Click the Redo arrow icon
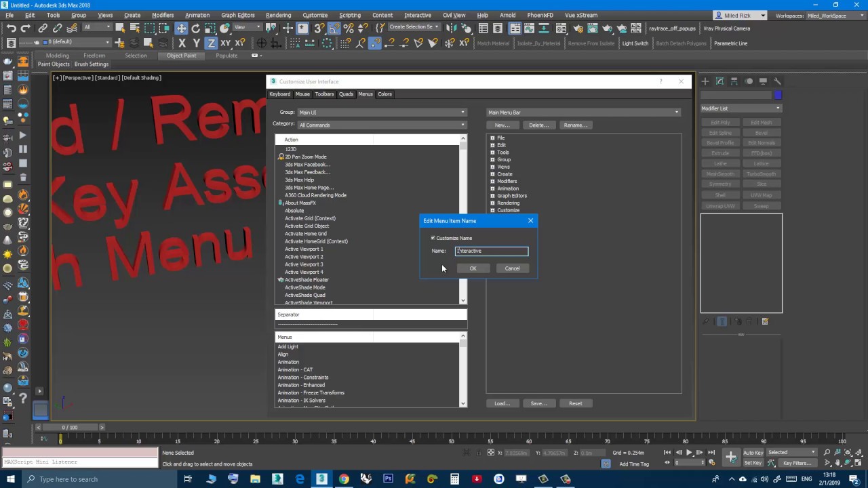 click(x=25, y=28)
